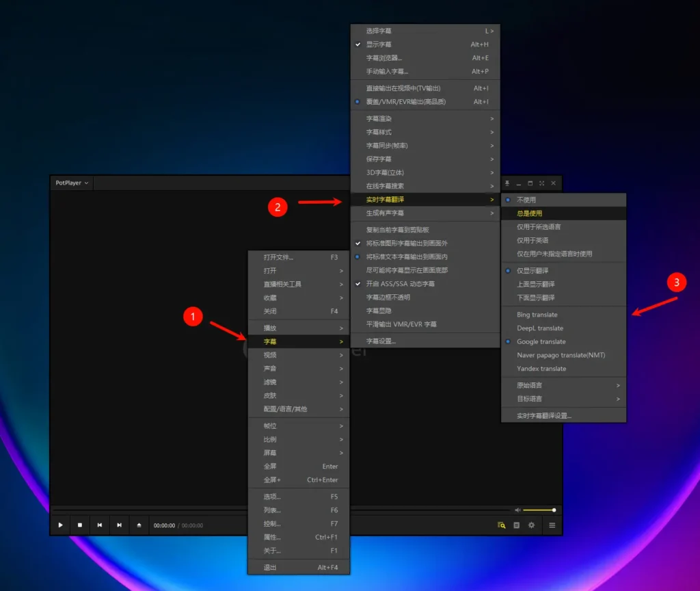
Task: Open the 字幕 menu entry
Action: (x=299, y=342)
